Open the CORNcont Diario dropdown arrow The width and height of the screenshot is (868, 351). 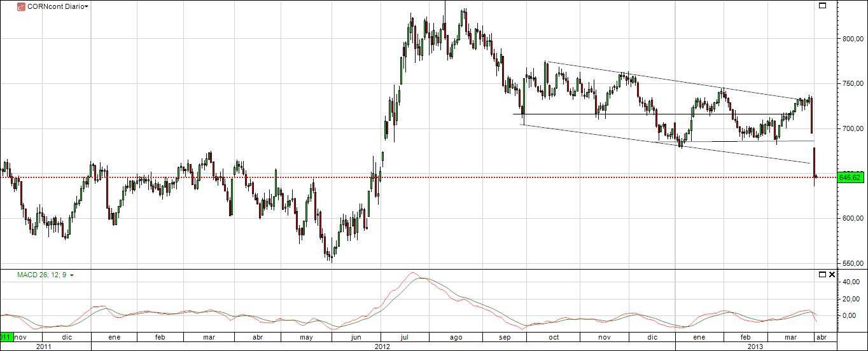tap(87, 6)
